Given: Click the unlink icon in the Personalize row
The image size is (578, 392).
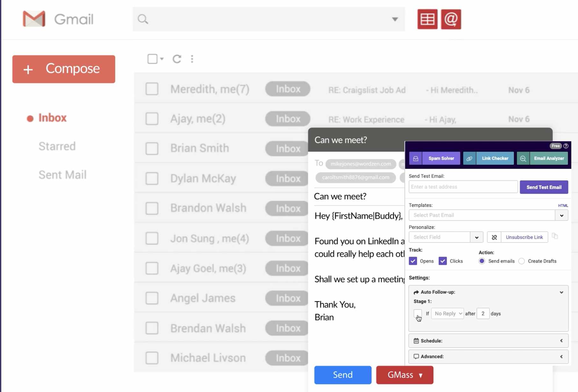Looking at the screenshot, I should point(494,237).
